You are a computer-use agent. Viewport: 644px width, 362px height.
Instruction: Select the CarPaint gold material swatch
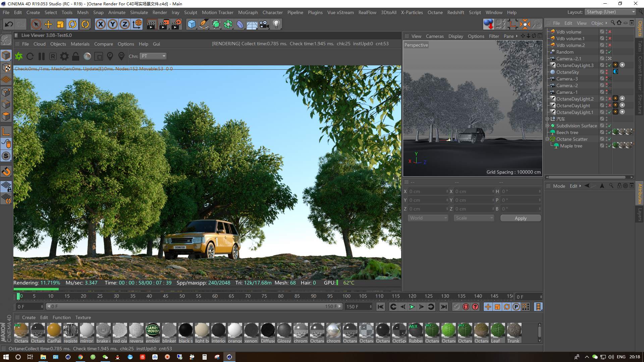point(54,330)
